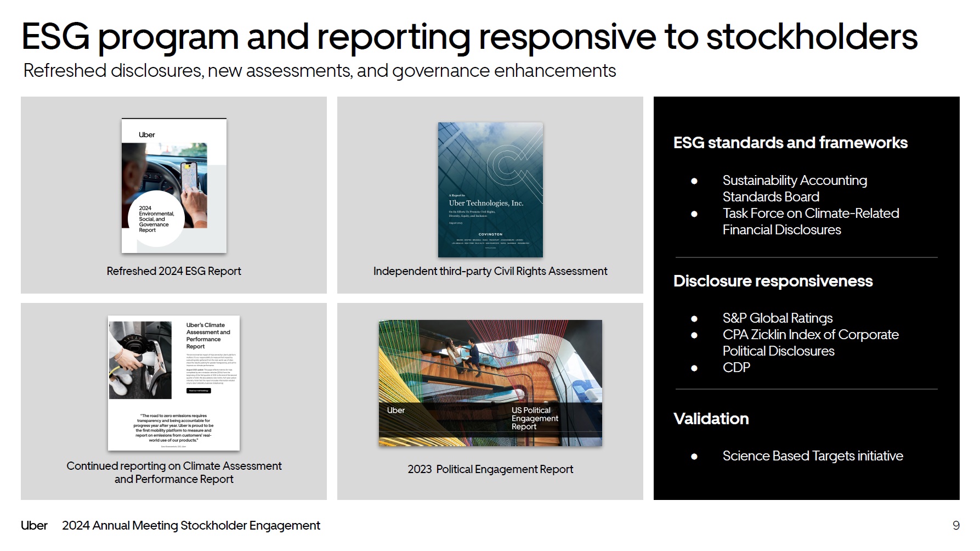Open the Climate Assessment and Performance Report thumbnail
This screenshot has width=980, height=551.
coord(174,383)
